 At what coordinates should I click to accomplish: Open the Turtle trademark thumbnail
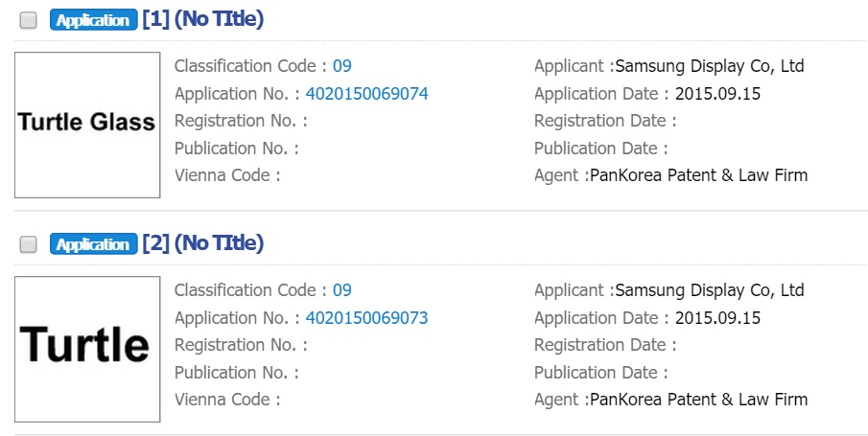(87, 349)
